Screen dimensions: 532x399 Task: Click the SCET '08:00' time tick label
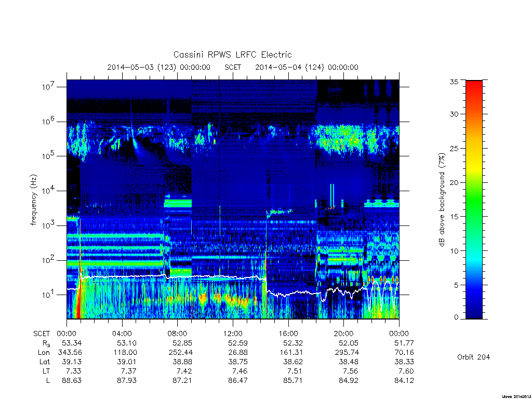pyautogui.click(x=178, y=334)
